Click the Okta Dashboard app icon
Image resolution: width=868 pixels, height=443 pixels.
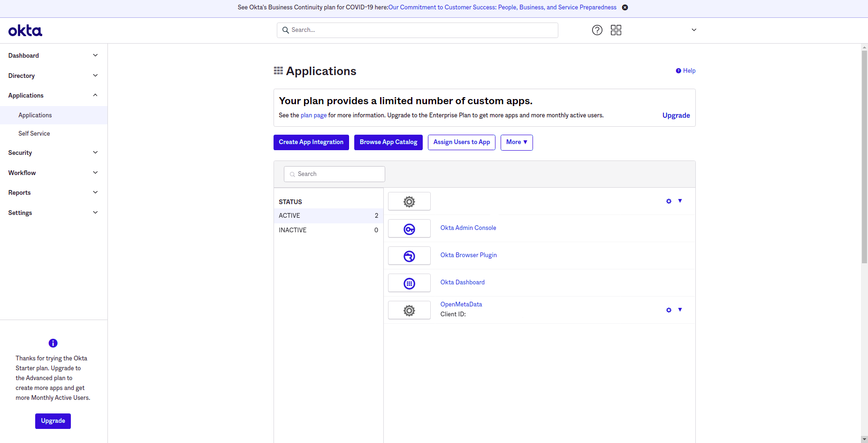tap(409, 283)
